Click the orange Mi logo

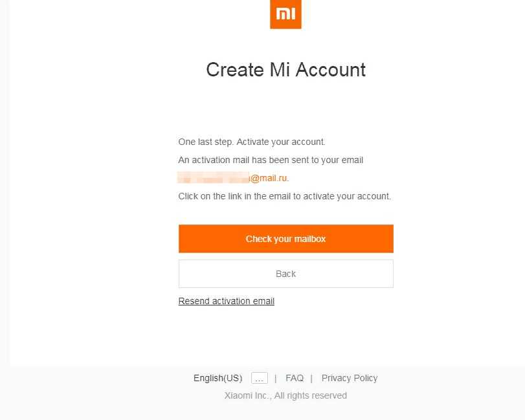(285, 14)
